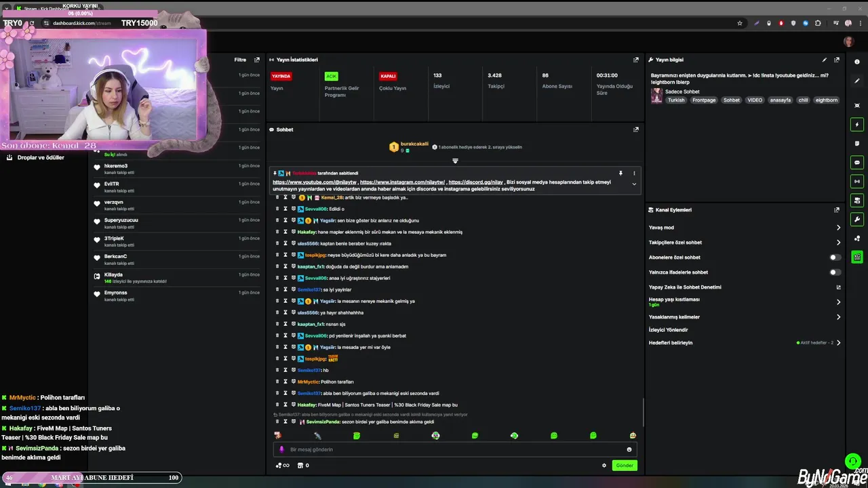
Task: Pop out the Yayın İstatistikleri panel
Action: click(635, 60)
